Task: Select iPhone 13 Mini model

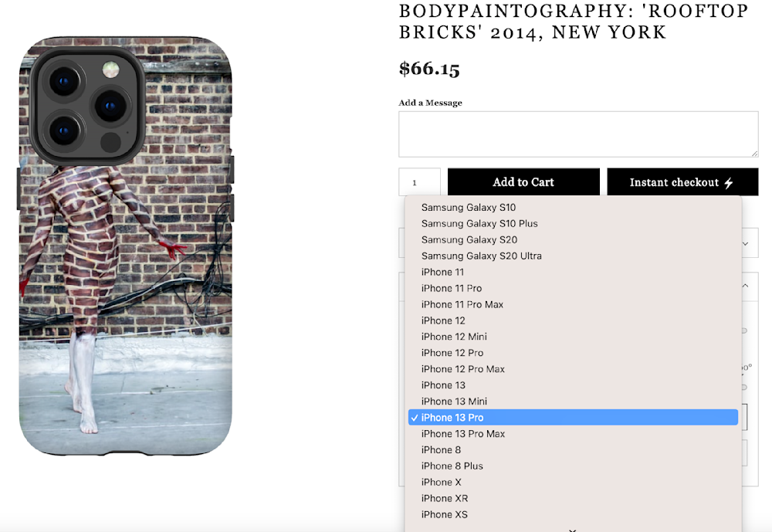Action: point(454,402)
